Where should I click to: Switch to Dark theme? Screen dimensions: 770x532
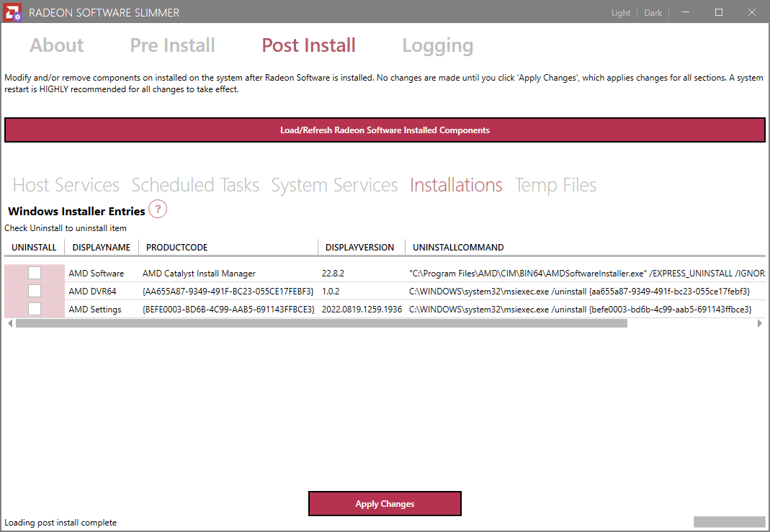(653, 13)
